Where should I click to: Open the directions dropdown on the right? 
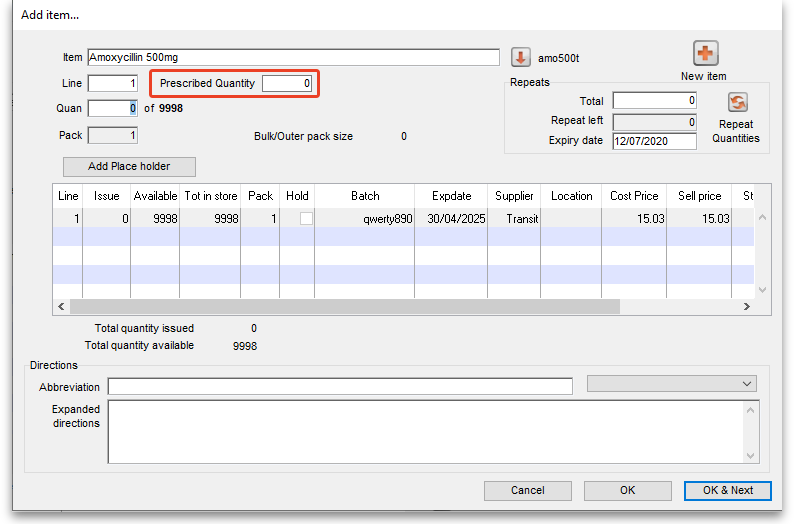(671, 384)
